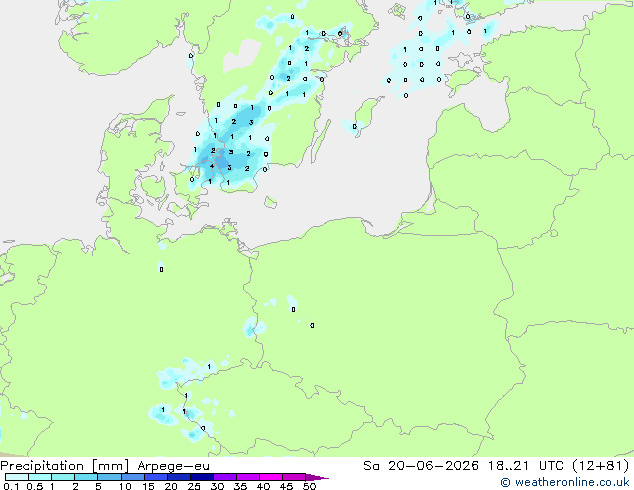The width and height of the screenshot is (634, 490).
Task: Click the '4' precipitation value on the map
Action: pos(211,166)
